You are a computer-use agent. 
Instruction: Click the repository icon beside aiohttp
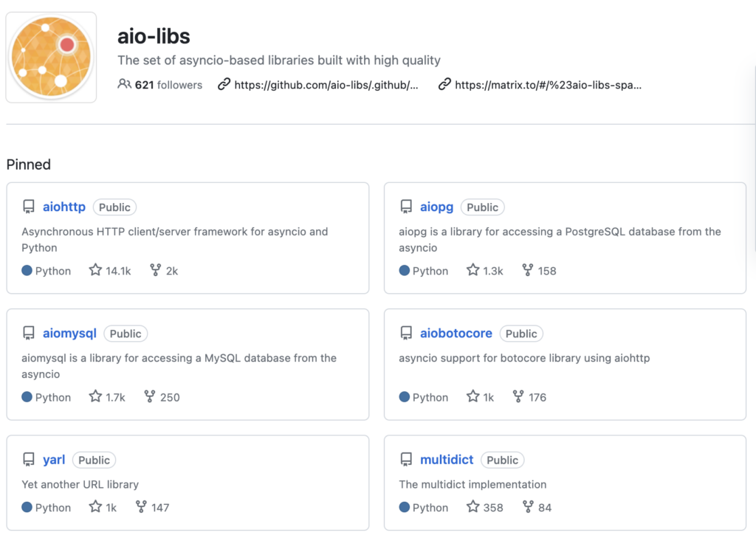(x=29, y=207)
